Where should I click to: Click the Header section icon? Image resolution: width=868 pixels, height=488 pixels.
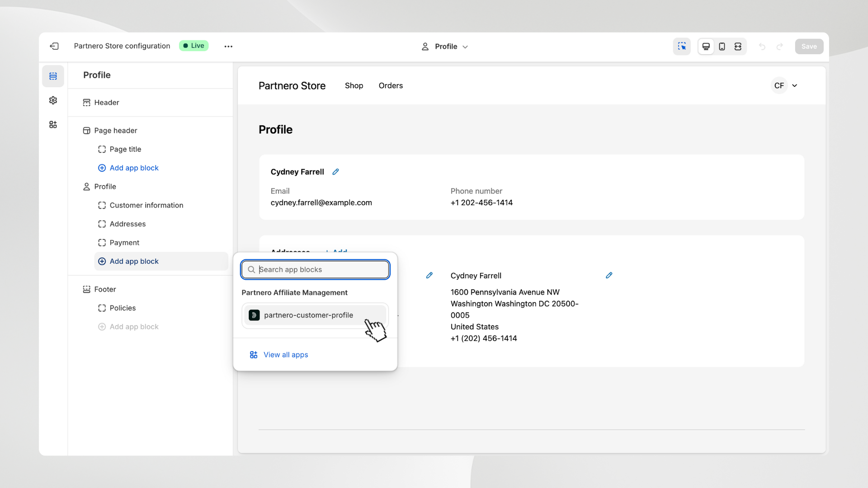coord(86,103)
